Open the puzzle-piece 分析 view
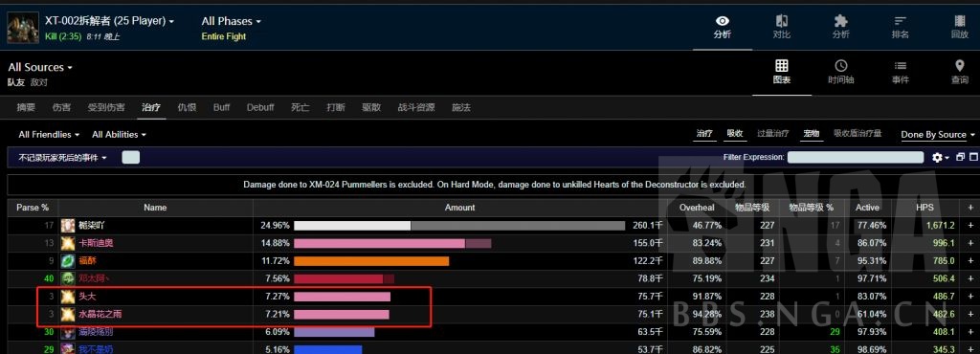The height and width of the screenshot is (354, 980). click(x=840, y=27)
